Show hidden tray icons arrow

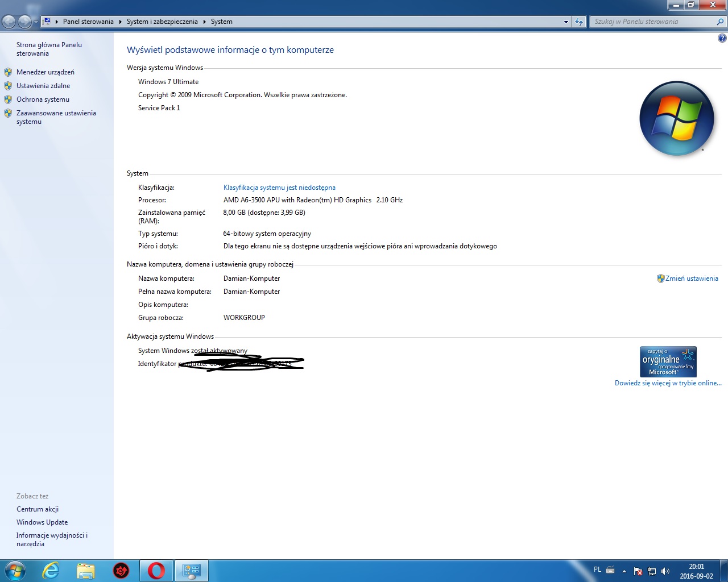point(624,571)
